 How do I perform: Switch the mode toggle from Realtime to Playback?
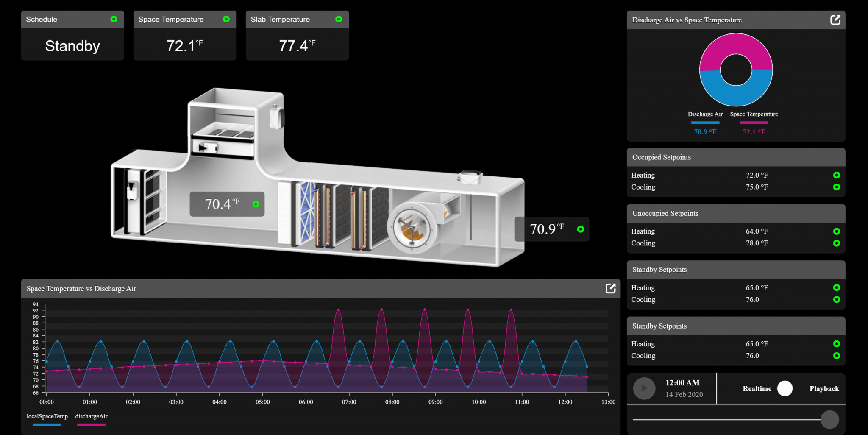(786, 388)
